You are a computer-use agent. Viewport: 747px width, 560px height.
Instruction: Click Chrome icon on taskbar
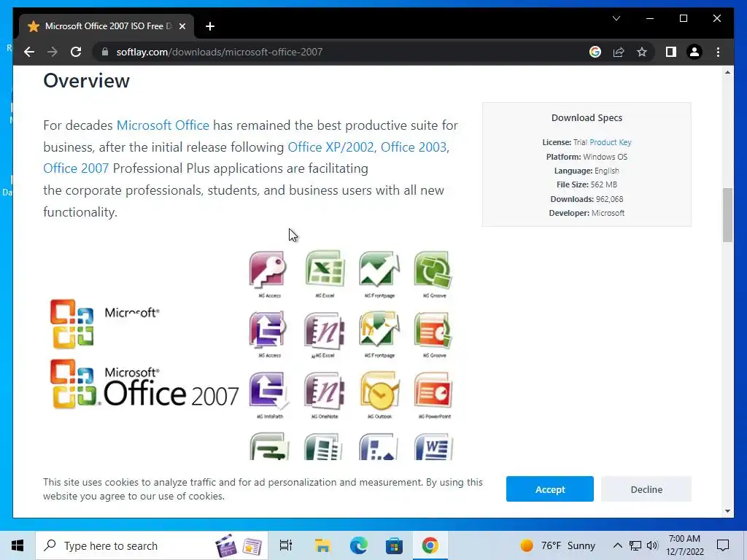coord(430,545)
